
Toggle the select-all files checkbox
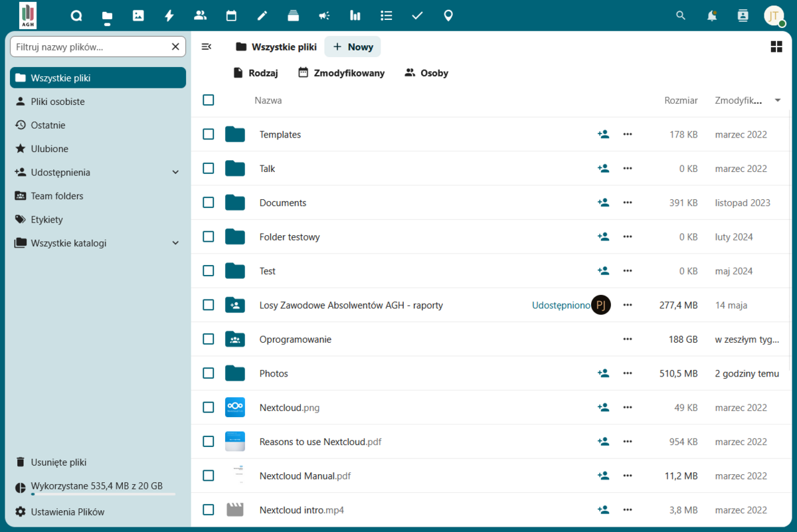(209, 100)
